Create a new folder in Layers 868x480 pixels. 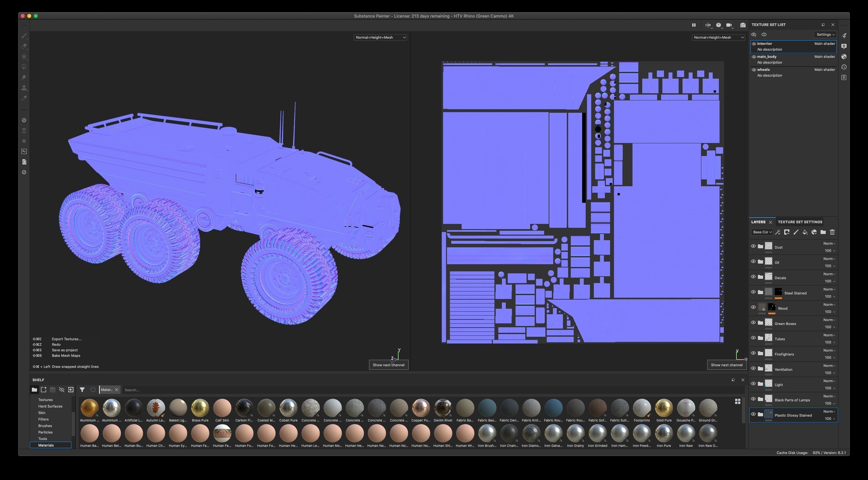(x=823, y=232)
